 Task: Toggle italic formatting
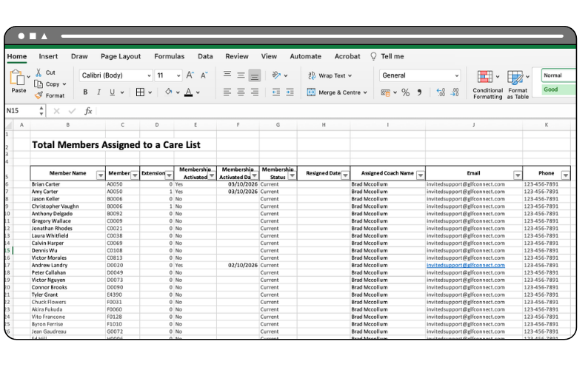[99, 92]
